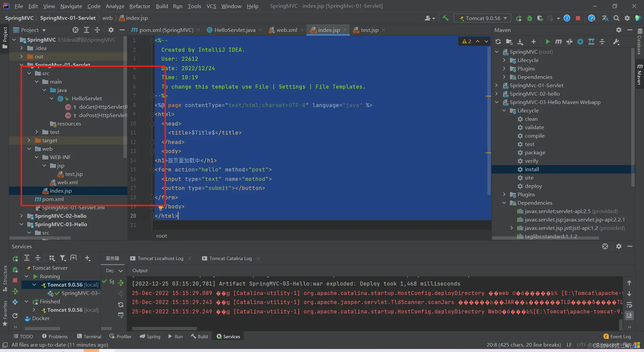
Task: Toggle the Structure tool window stripe button
Action: 5,278
